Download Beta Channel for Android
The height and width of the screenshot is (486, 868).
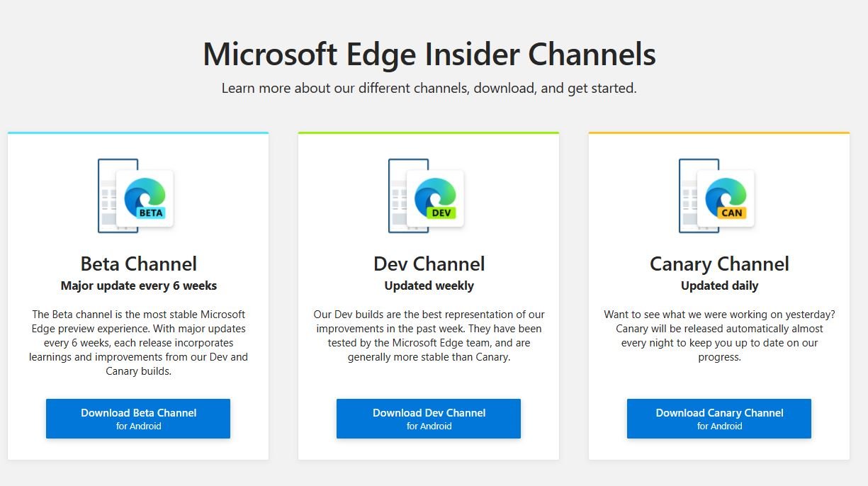138,419
